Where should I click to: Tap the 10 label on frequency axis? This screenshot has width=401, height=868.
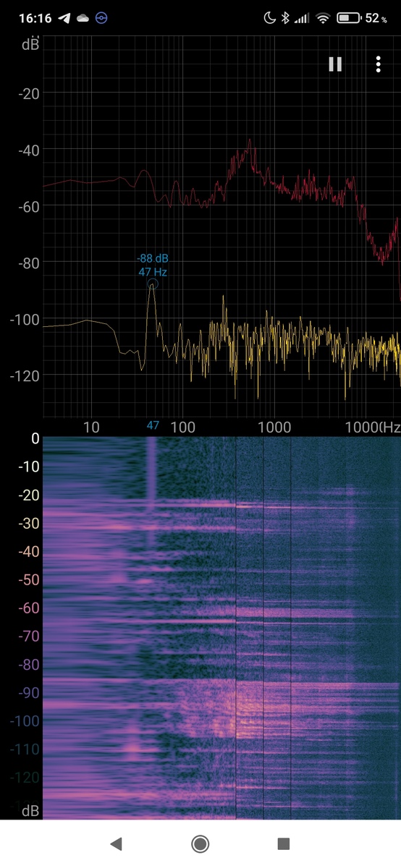pos(91,427)
